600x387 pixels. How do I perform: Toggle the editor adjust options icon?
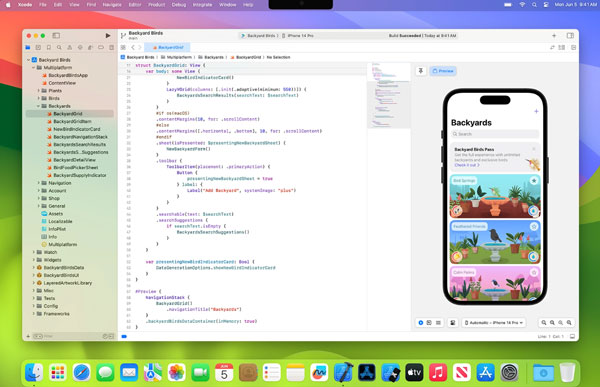tap(562, 47)
